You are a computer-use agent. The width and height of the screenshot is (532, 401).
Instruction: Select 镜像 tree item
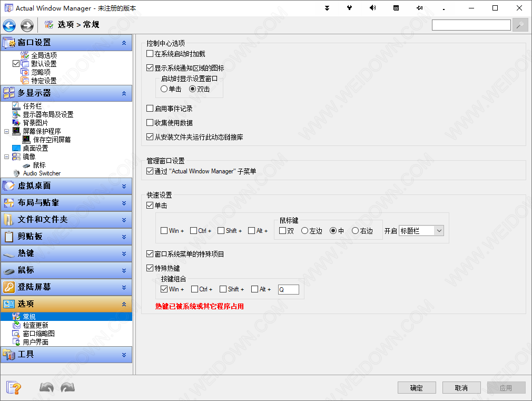tap(29, 157)
